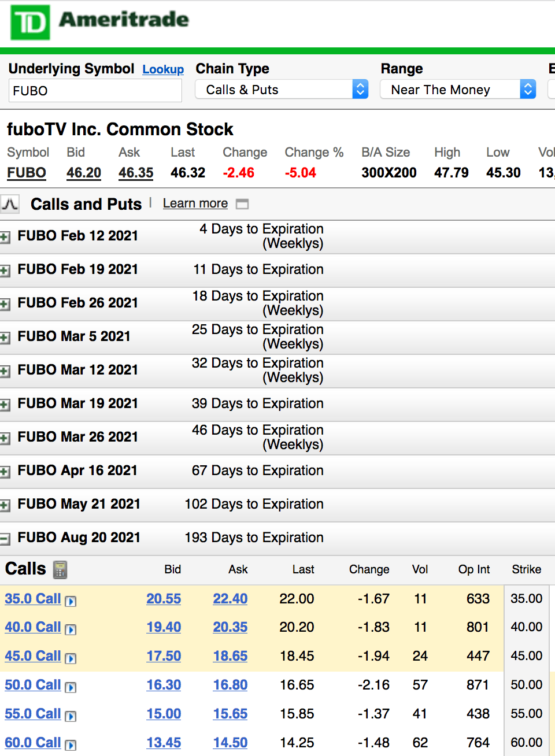The width and height of the screenshot is (555, 756).
Task: Click the arrow icon beside 35.0 Call
Action: point(71,601)
